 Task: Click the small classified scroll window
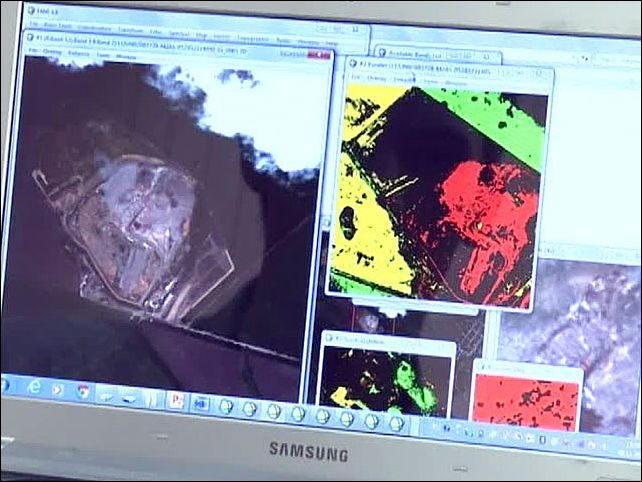pos(387,384)
